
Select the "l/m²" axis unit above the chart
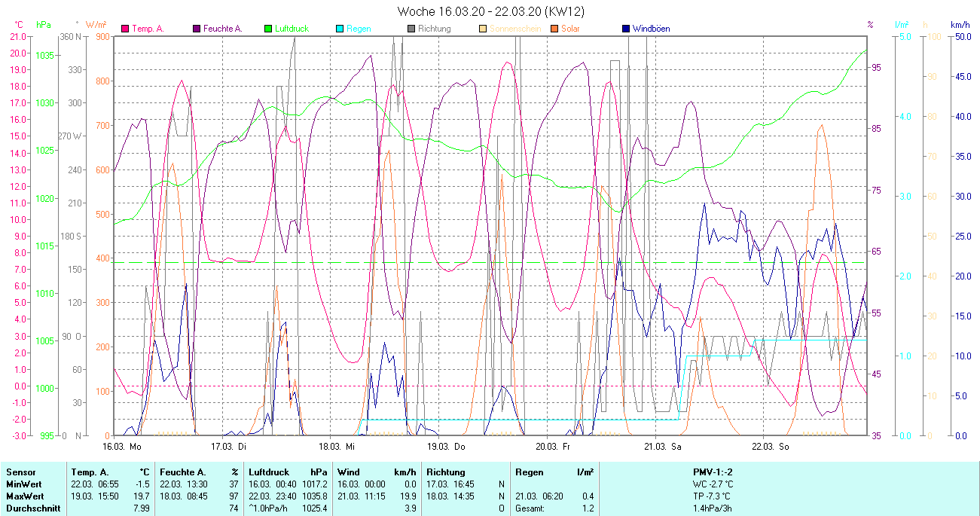pos(902,25)
